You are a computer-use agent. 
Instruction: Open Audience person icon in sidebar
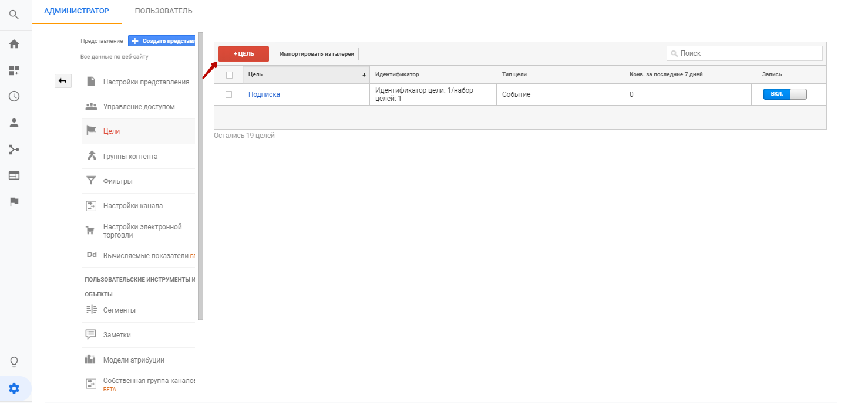(x=14, y=123)
